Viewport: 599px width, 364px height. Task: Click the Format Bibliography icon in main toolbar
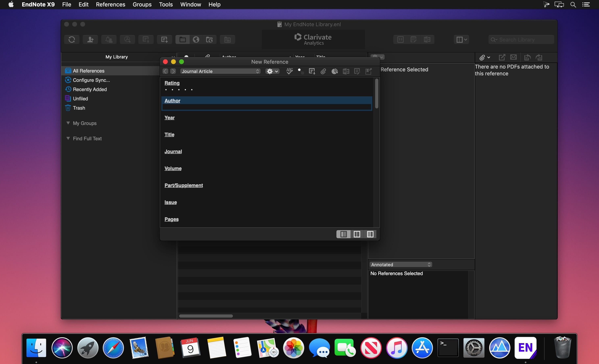click(x=413, y=39)
